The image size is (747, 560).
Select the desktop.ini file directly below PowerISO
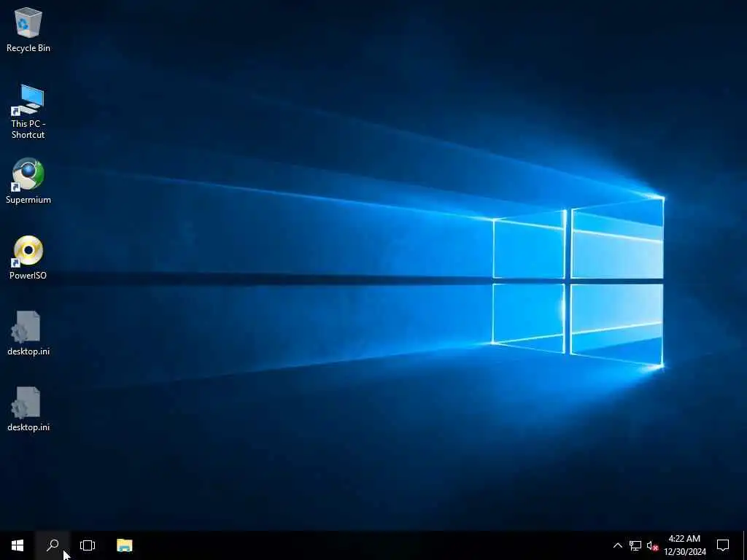[x=28, y=332]
